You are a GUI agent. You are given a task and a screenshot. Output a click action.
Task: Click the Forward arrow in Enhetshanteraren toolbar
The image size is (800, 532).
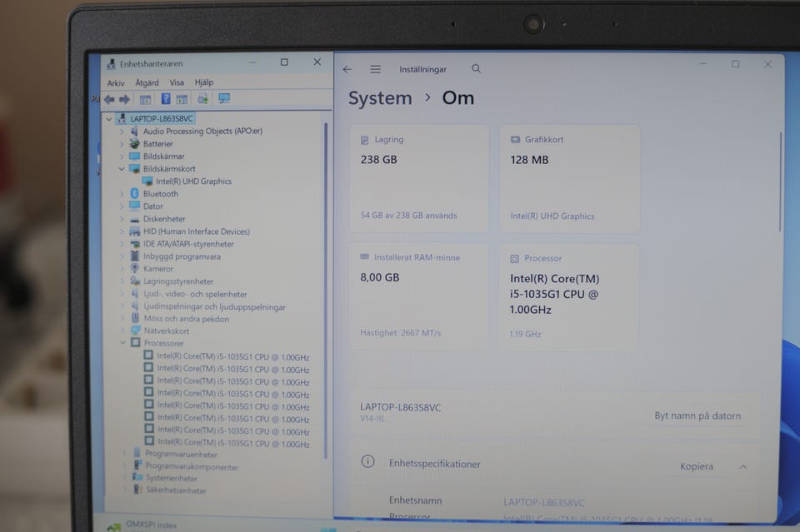coord(124,99)
